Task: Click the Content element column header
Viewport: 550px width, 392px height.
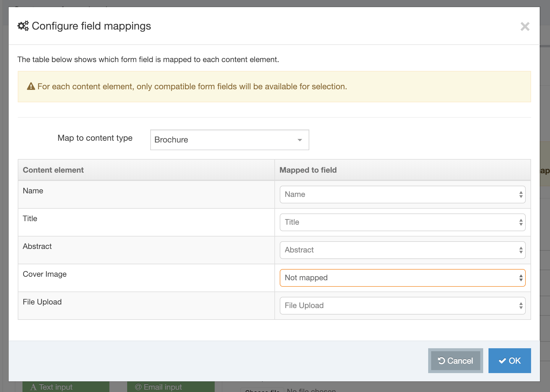Action: (x=53, y=170)
